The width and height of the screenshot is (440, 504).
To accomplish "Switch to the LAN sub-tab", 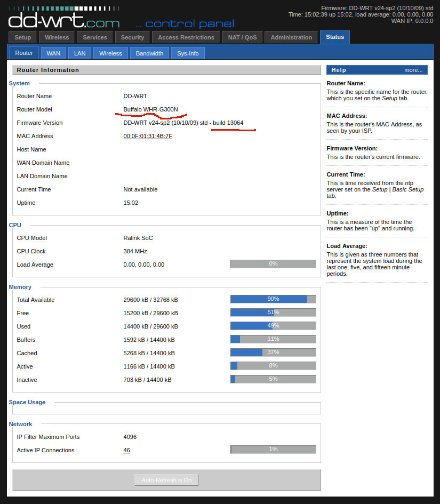I will point(79,53).
